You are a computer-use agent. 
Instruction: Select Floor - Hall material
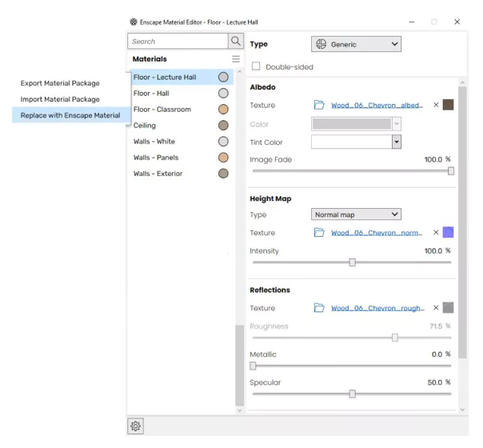click(x=181, y=93)
